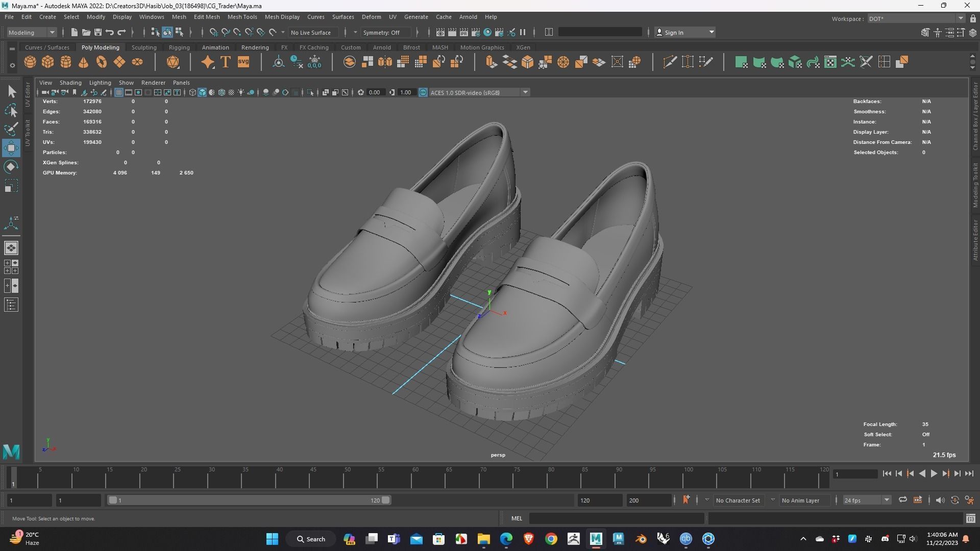
Task: Click the MEL command language label
Action: 517,518
